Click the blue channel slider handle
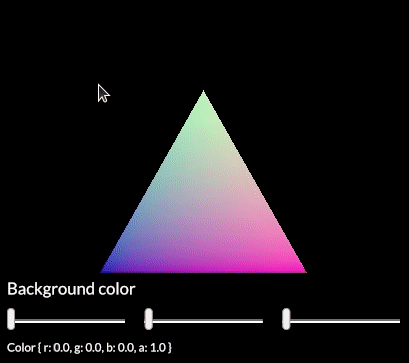Image resolution: width=409 pixels, height=363 pixels. [286, 319]
